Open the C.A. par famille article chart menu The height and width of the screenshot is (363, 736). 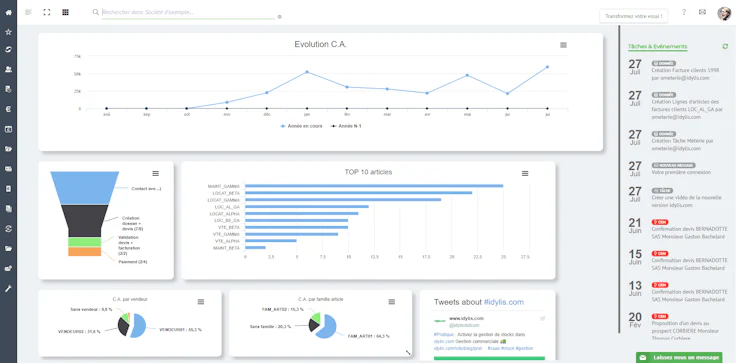pyautogui.click(x=392, y=301)
